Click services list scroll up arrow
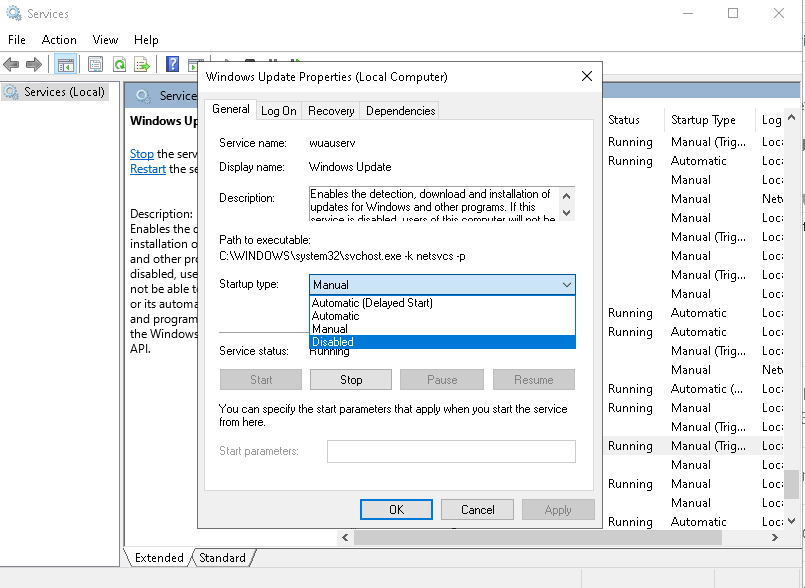The image size is (805, 588). coord(792,118)
